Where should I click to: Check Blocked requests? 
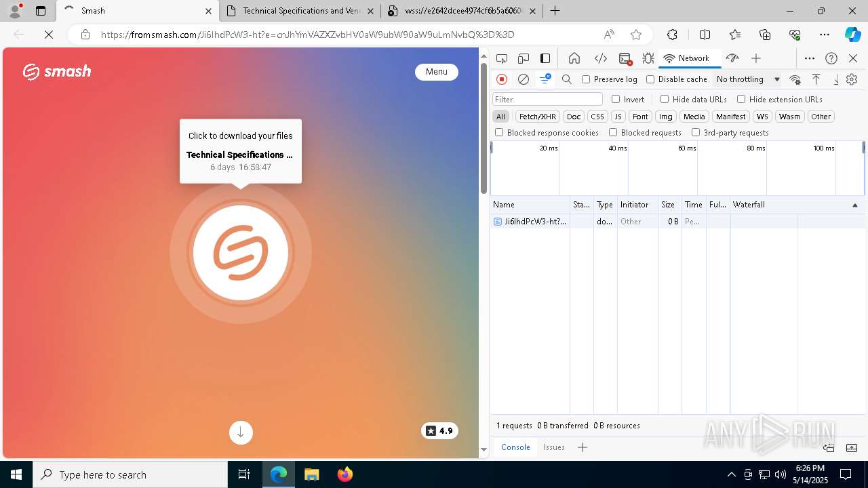[613, 133]
